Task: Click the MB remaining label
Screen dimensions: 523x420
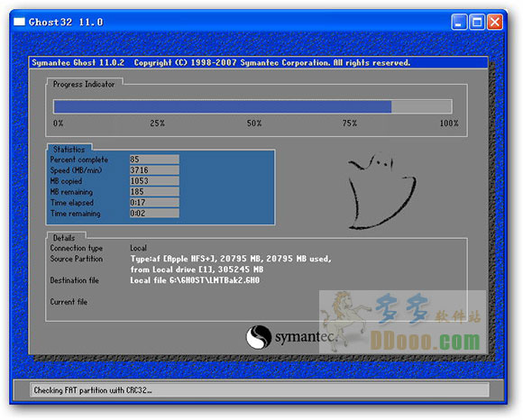Action: [71, 192]
